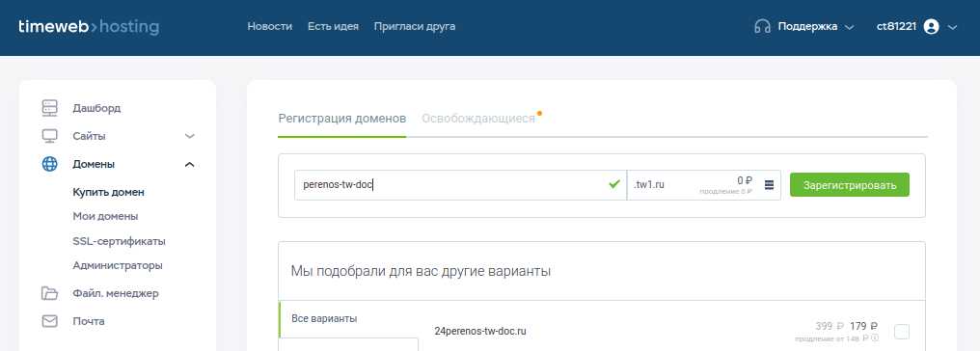Click the 24perenos-tw-doc.ru suggestion
This screenshot has height=351, width=980.
coord(480,331)
